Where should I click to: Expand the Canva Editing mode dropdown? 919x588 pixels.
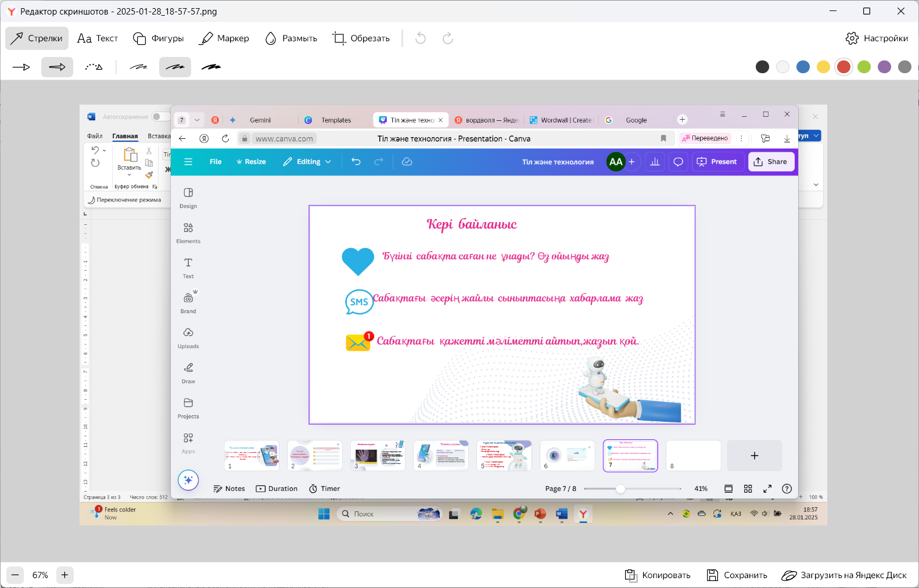(x=307, y=162)
